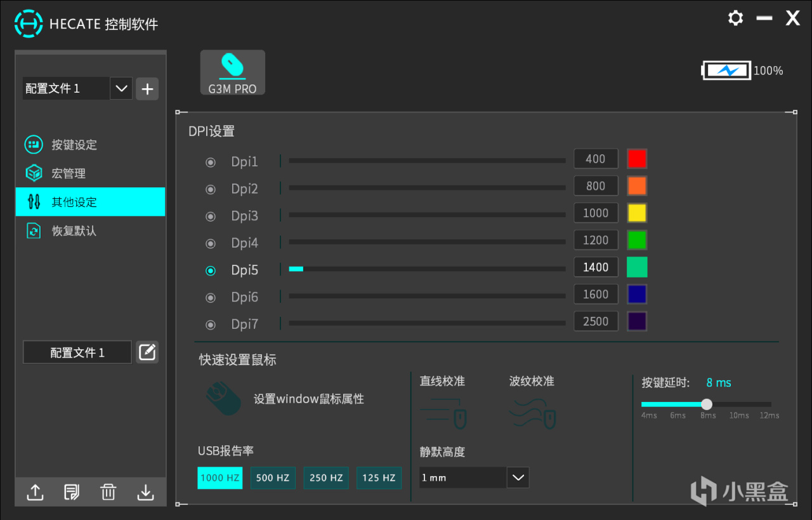Expand the 配置文件 1 profile dropdown arrow
The height and width of the screenshot is (520, 812).
click(121, 88)
